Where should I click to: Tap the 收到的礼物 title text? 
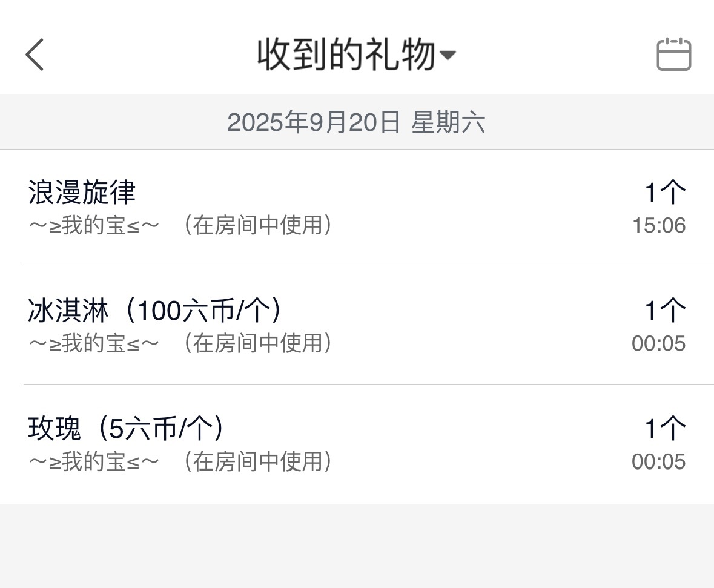tap(346, 55)
